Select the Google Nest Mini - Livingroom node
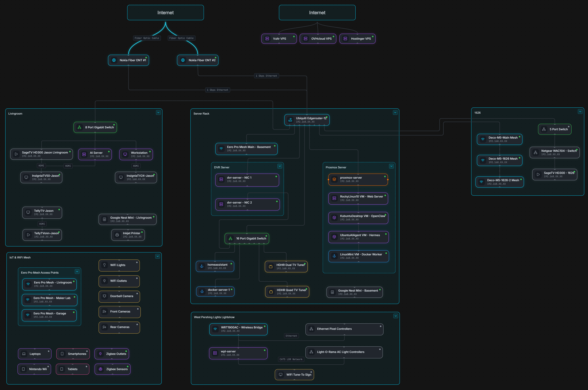Viewport: 588px width, 390px height. (128, 219)
